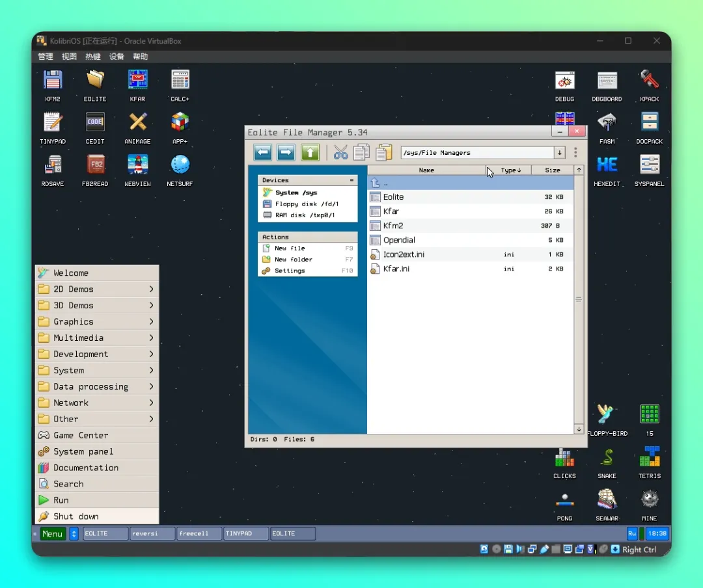Image resolution: width=703 pixels, height=588 pixels.
Task: Switch to the freecell taskbar button
Action: tap(199, 533)
